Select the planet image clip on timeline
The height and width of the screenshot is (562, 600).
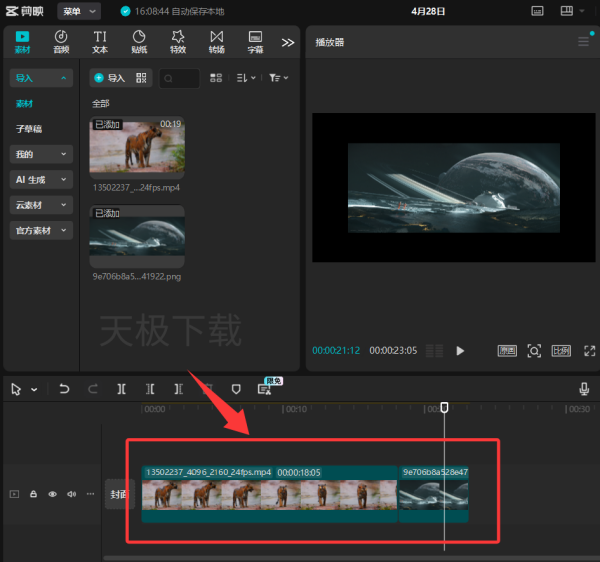click(434, 494)
